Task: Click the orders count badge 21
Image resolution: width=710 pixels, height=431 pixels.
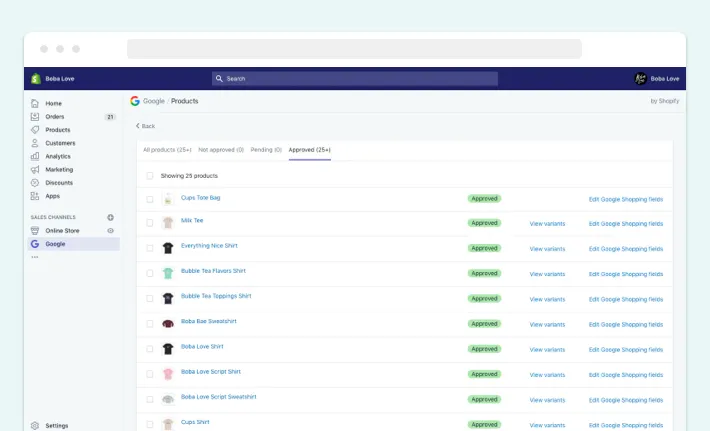Action: pyautogui.click(x=110, y=117)
